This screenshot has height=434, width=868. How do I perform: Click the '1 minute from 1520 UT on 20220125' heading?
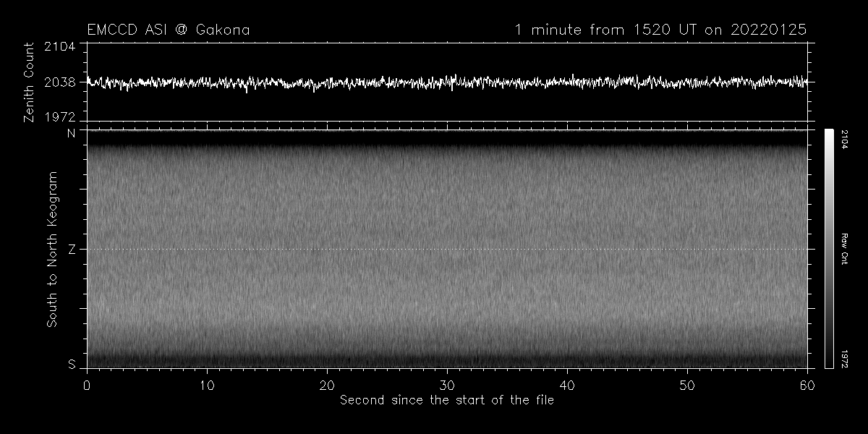pos(660,30)
